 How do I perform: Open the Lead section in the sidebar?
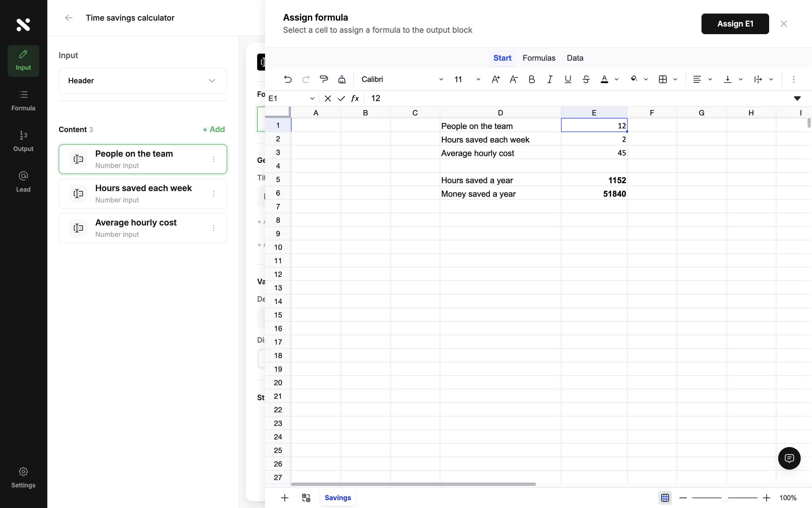(23, 182)
